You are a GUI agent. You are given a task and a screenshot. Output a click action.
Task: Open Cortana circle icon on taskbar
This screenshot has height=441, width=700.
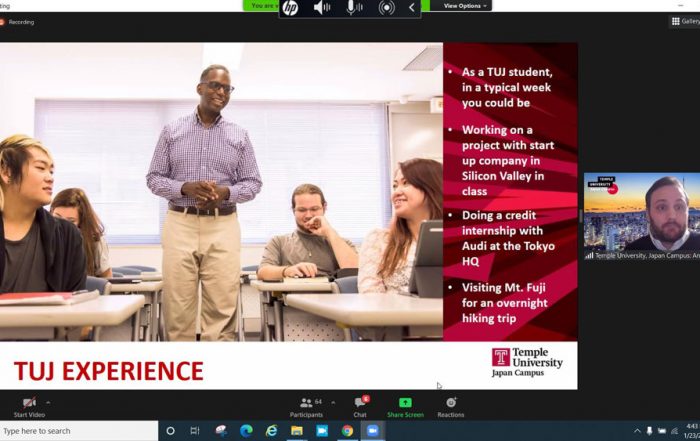170,431
